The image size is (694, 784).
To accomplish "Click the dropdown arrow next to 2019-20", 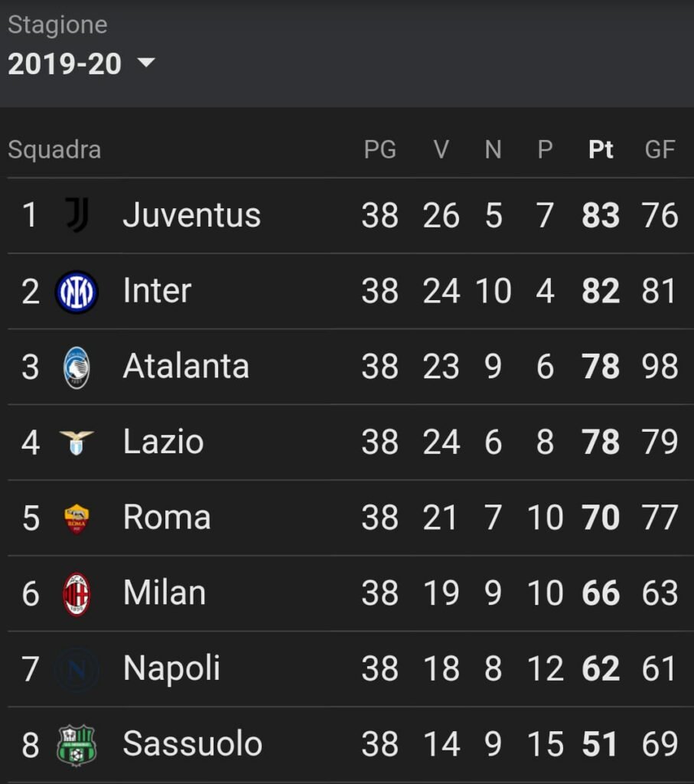I will (146, 63).
